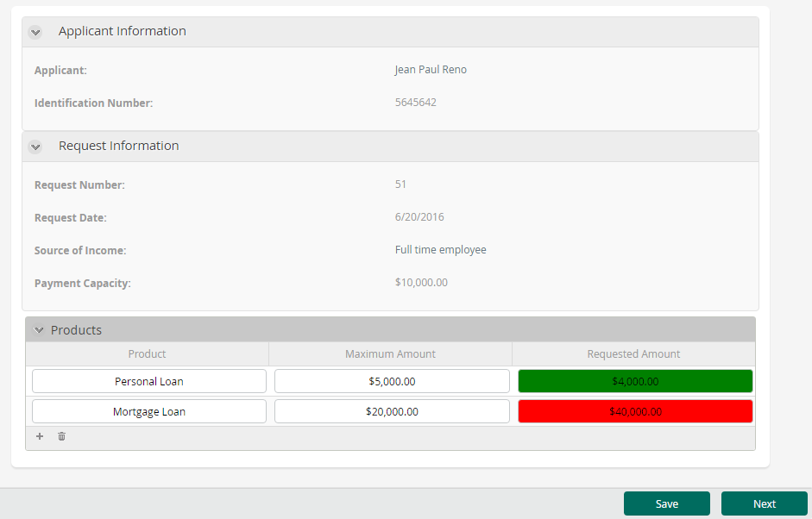The image size is (812, 519).
Task: Click the Applicant Information section title
Action: [123, 31]
